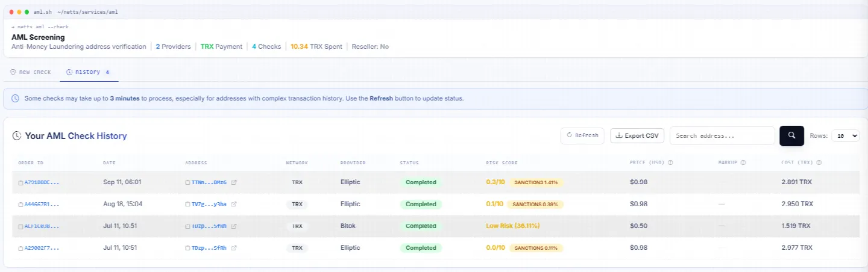868x272 pixels.
Task: Click the $0.50 price cell
Action: [638, 226]
